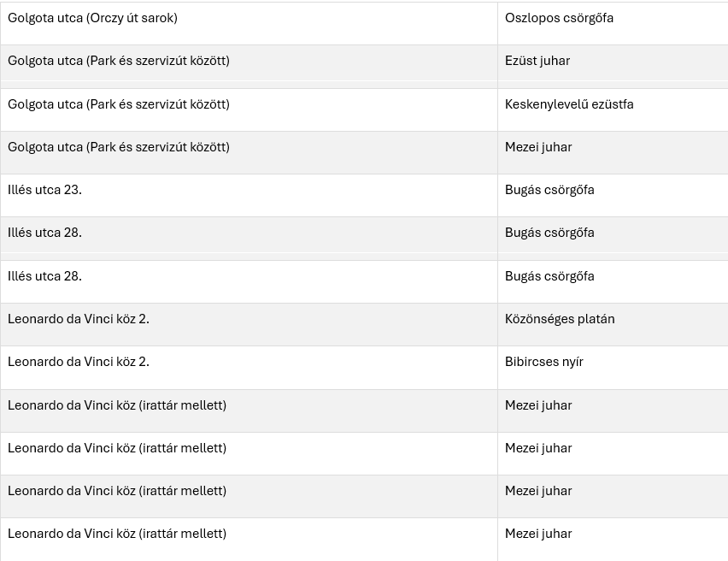
Task: Click Golgota utca cell beside Keskenylevelű ezüstfa
Action: click(x=119, y=104)
